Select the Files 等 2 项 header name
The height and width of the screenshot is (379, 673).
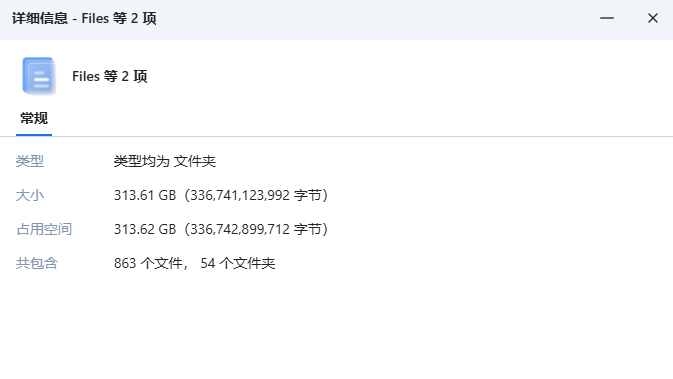(x=109, y=76)
